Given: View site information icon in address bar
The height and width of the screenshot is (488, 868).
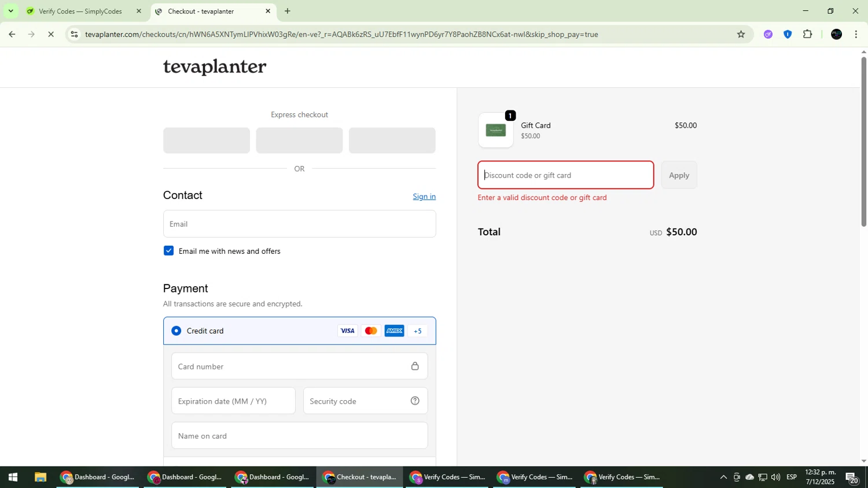Looking at the screenshot, I should tap(74, 34).
